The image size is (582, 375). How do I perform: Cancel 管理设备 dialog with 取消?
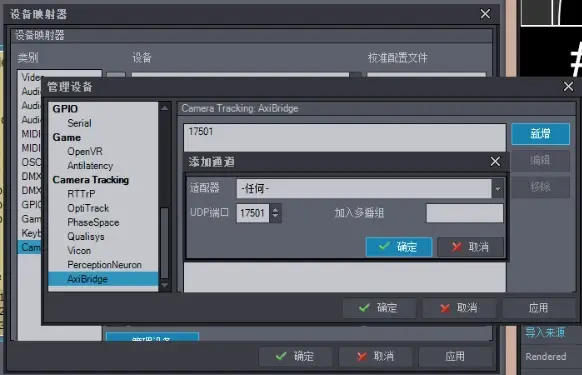click(459, 308)
